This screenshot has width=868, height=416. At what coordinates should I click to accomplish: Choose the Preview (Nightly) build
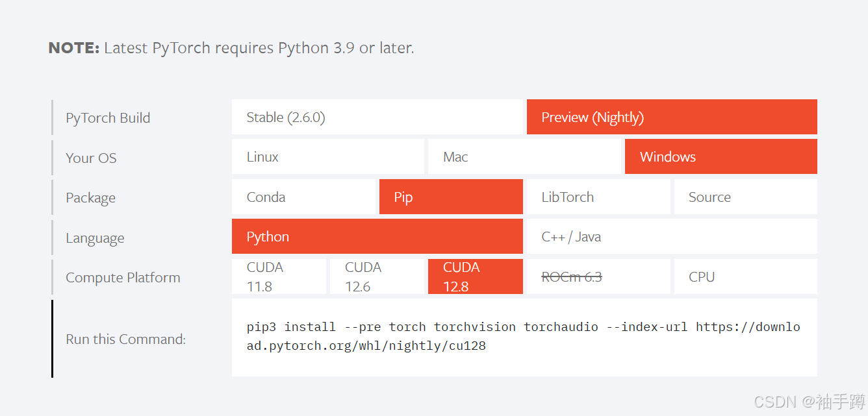671,117
